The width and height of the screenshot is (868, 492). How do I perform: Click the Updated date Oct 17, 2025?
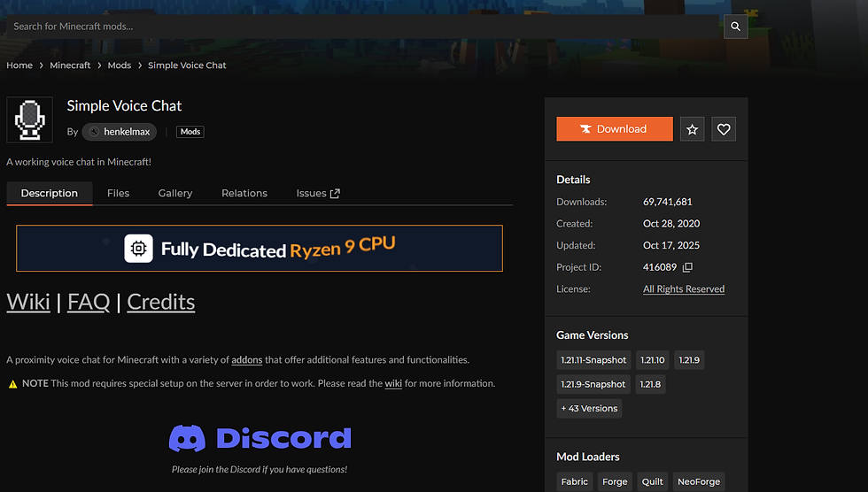(671, 245)
